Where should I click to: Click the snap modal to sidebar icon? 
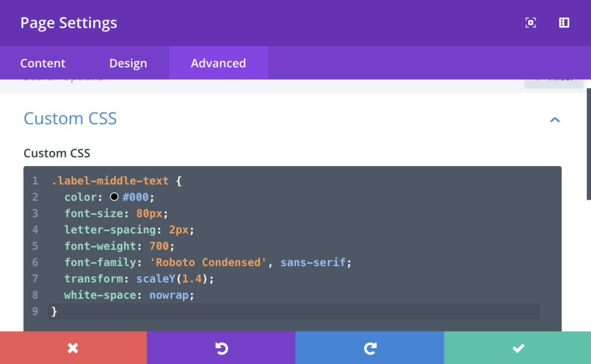coord(564,22)
